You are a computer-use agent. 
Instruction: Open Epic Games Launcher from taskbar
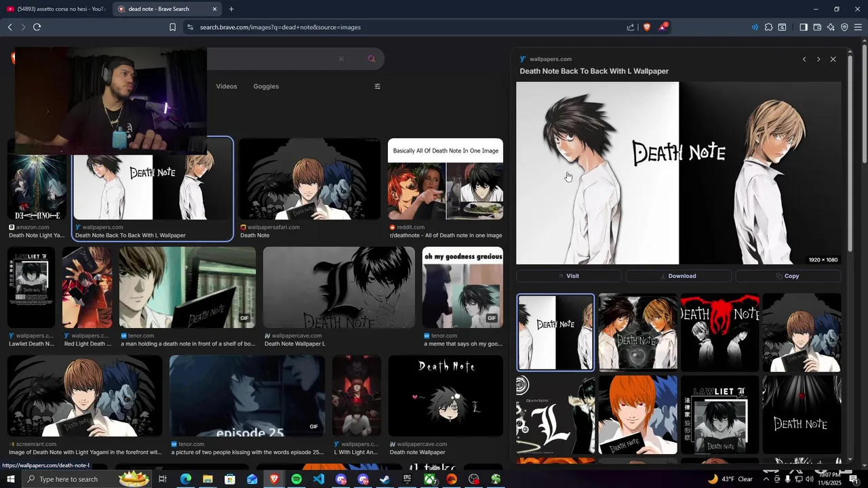[x=407, y=479]
